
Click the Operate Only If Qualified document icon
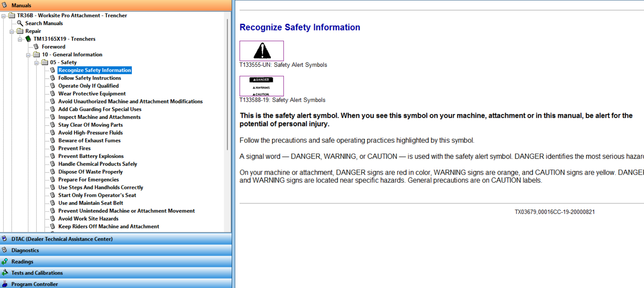point(53,86)
